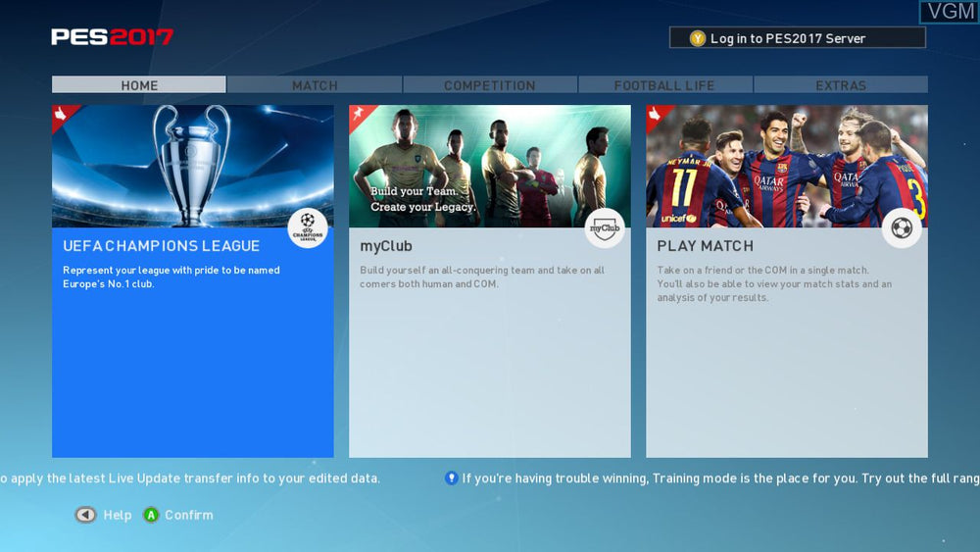Click the Champions League round logo badge

[x=308, y=228]
